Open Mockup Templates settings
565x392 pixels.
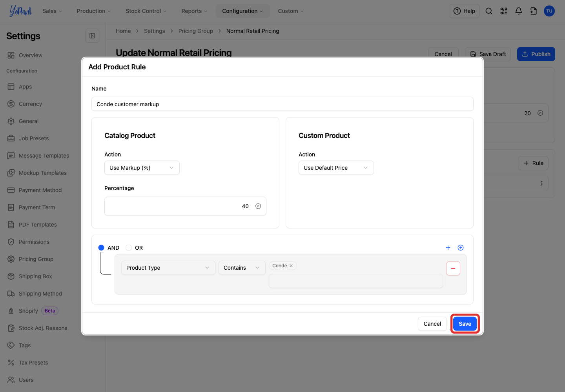pyautogui.click(x=43, y=173)
